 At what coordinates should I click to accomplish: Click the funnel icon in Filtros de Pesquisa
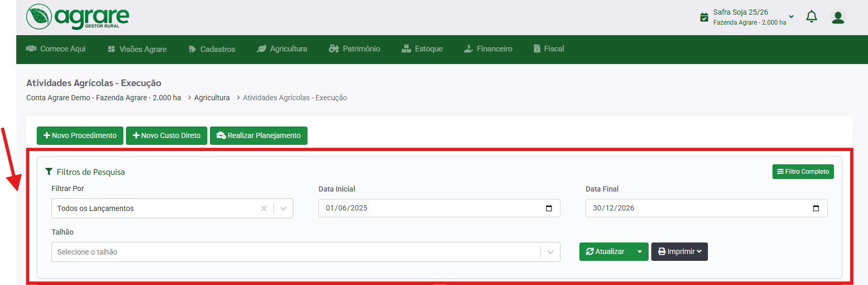click(x=49, y=172)
